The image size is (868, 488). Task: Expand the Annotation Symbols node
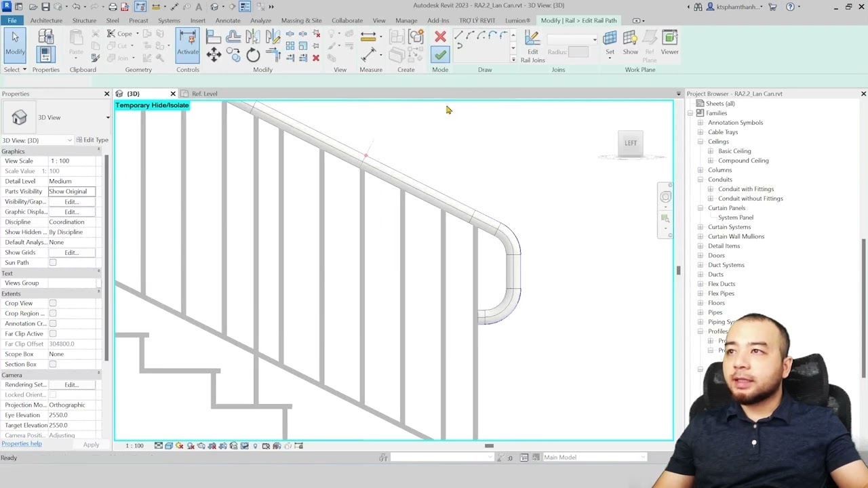click(x=701, y=123)
